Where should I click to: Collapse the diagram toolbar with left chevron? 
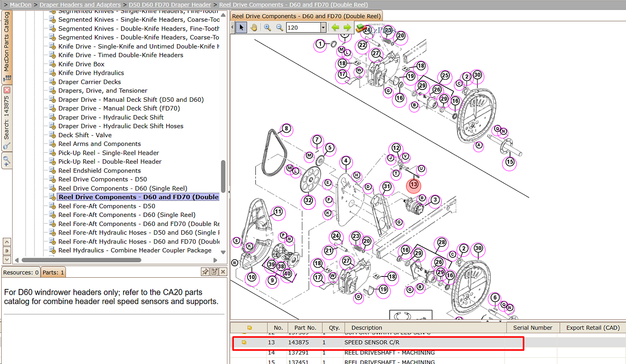point(232,28)
